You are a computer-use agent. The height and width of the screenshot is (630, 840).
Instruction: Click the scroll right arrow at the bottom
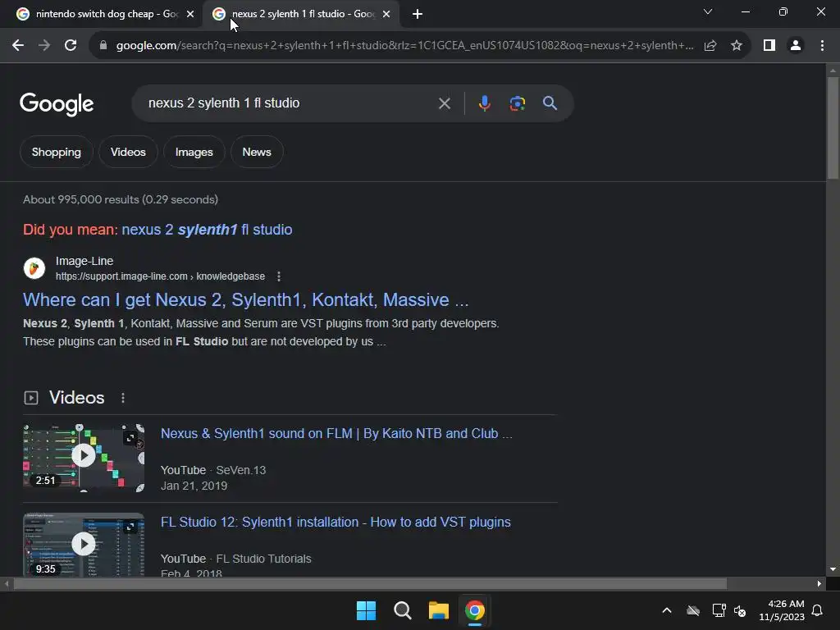coord(819,584)
